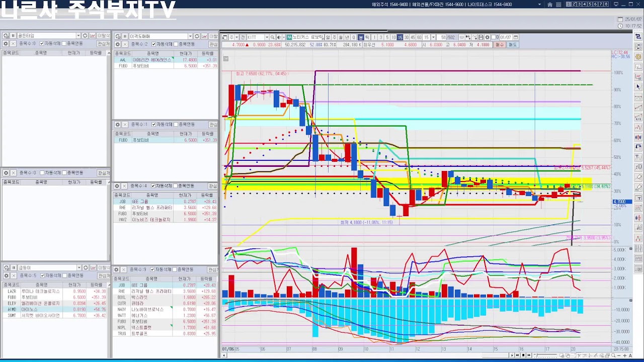Click 이탈삭 button in 골든타임 panel
Viewport: 644px width, 362px height.
coord(104,36)
